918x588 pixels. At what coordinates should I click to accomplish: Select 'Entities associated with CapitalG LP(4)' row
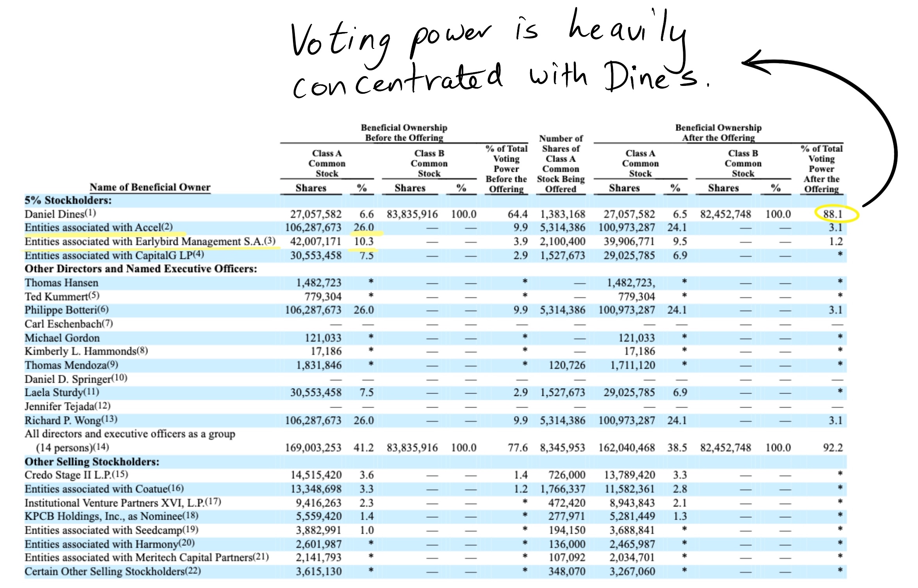(114, 255)
